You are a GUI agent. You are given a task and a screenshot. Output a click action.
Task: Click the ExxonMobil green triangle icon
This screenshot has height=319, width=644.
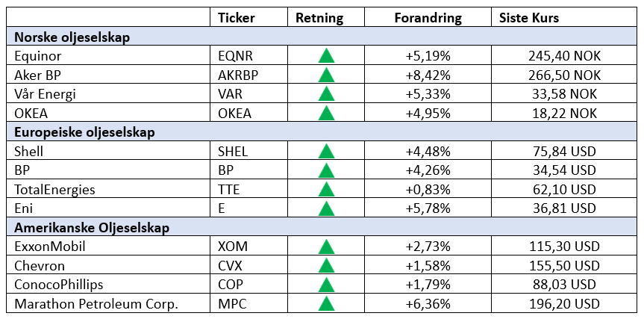pyautogui.click(x=325, y=247)
